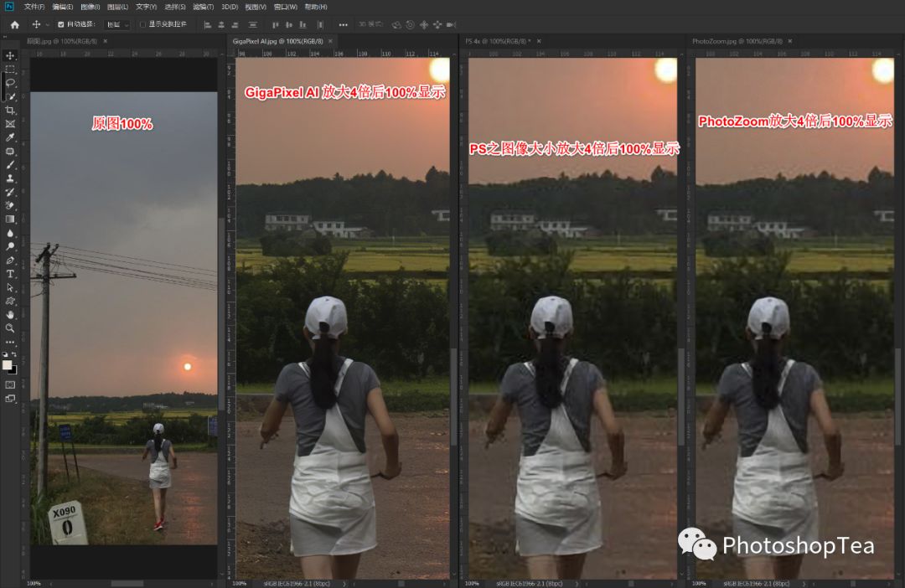Select the Dodge tool

click(10, 246)
